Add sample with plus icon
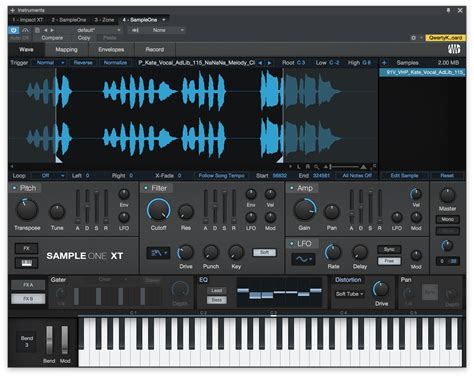The height and width of the screenshot is (377, 474). pos(384,63)
